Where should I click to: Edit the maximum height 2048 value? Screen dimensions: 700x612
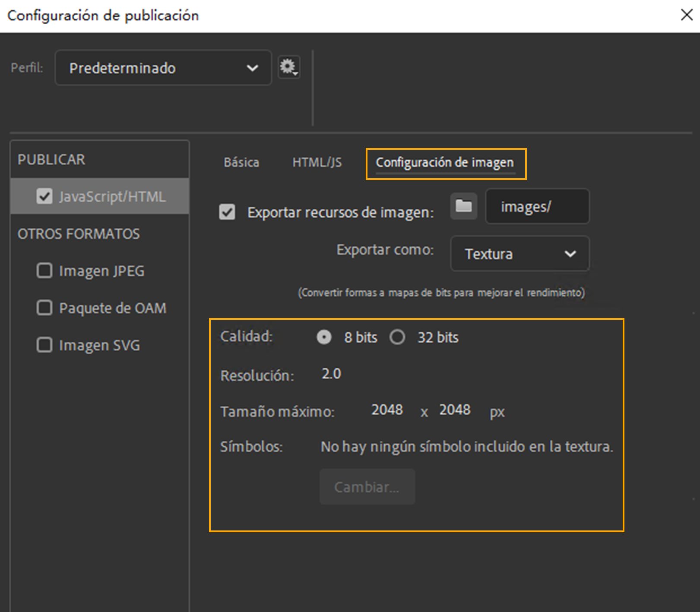click(454, 410)
